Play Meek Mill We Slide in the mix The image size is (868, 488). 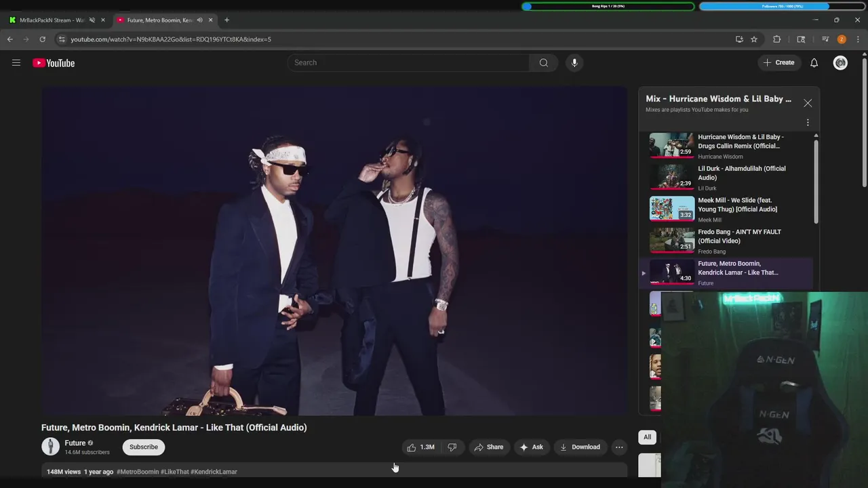pyautogui.click(x=726, y=209)
